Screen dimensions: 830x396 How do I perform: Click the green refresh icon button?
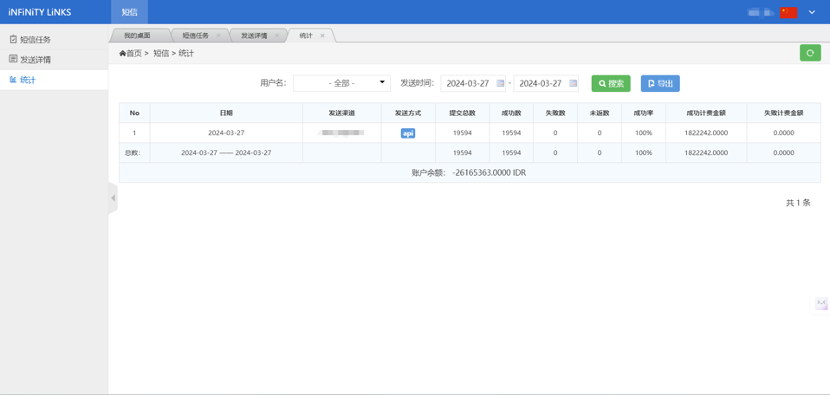pos(809,53)
